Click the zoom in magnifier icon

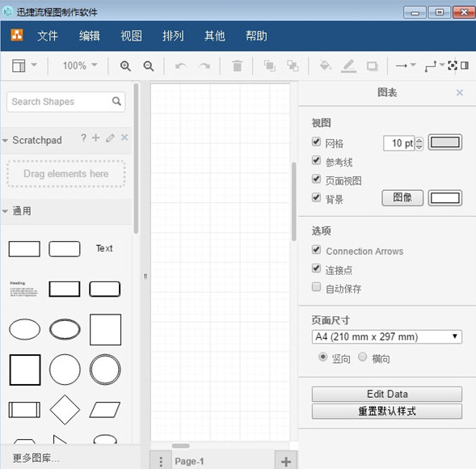point(125,66)
